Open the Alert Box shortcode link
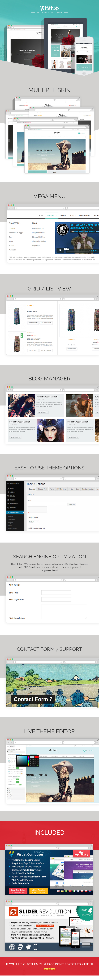The height and width of the screenshot is (980, 99). click(x=13, y=250)
